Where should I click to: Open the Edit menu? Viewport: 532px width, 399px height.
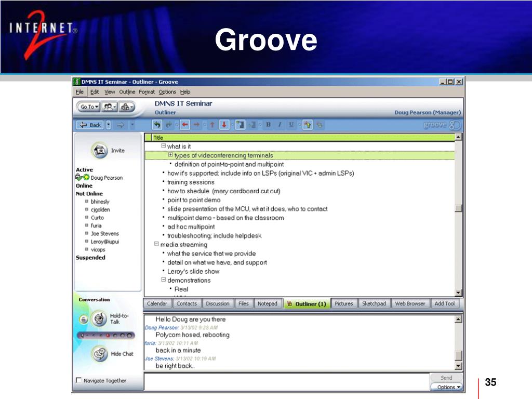(95, 92)
